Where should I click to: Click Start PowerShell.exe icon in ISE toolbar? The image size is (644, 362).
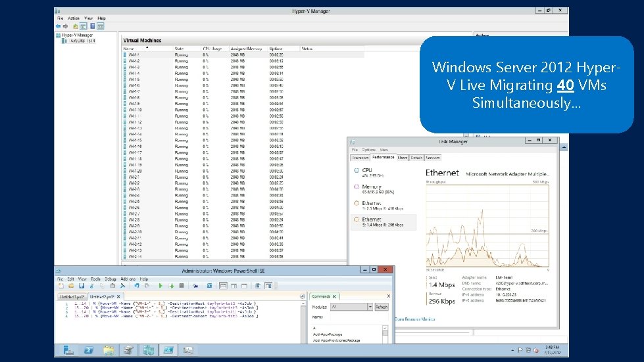pyautogui.click(x=209, y=286)
